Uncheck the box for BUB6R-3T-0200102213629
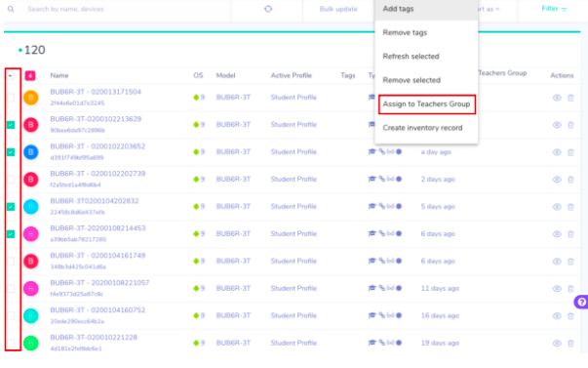The height and width of the screenshot is (368, 588). tap(11, 125)
